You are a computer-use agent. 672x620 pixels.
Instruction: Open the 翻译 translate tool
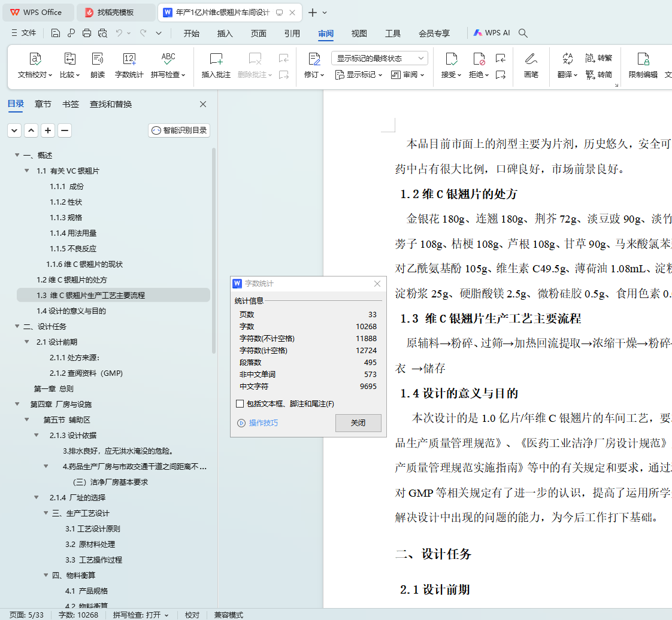(x=567, y=65)
